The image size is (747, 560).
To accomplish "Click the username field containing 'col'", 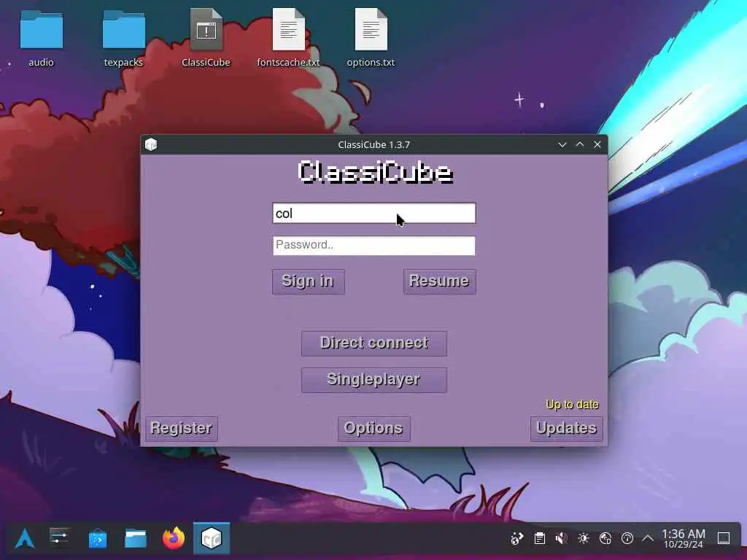I will coord(374,213).
